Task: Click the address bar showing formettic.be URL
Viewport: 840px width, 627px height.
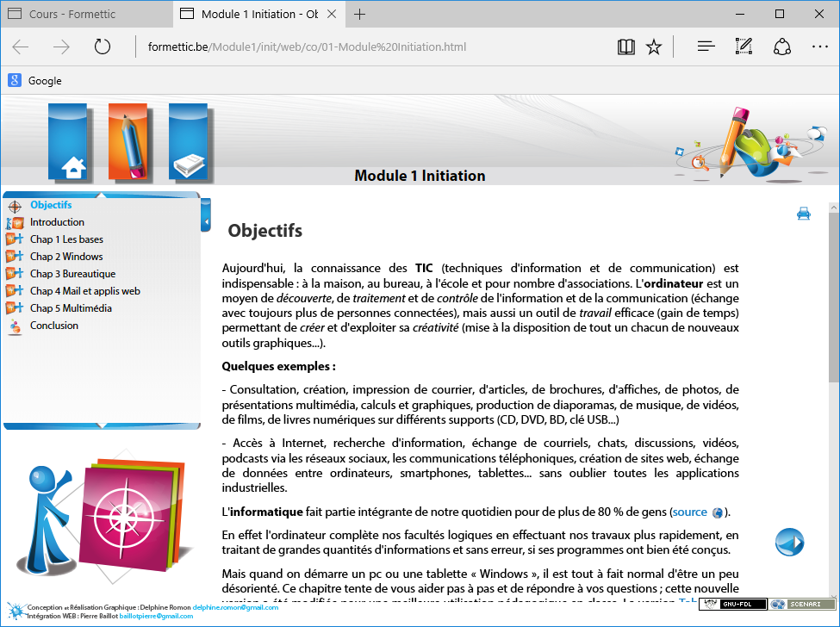Action: point(307,47)
